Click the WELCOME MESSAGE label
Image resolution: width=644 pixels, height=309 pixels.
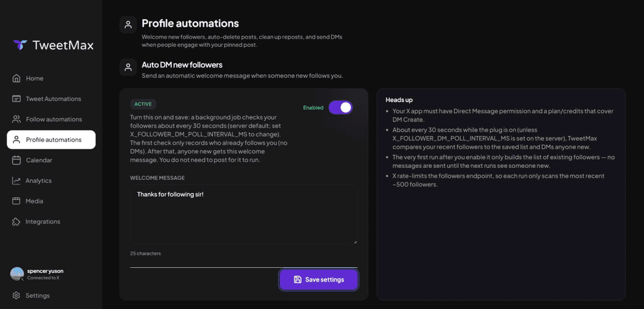[157, 178]
